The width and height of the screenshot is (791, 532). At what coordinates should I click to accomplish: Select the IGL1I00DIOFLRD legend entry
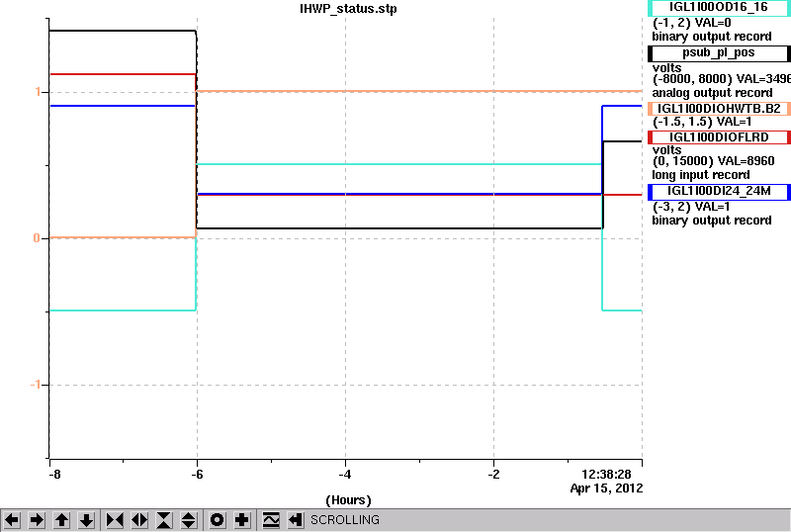[x=719, y=137]
